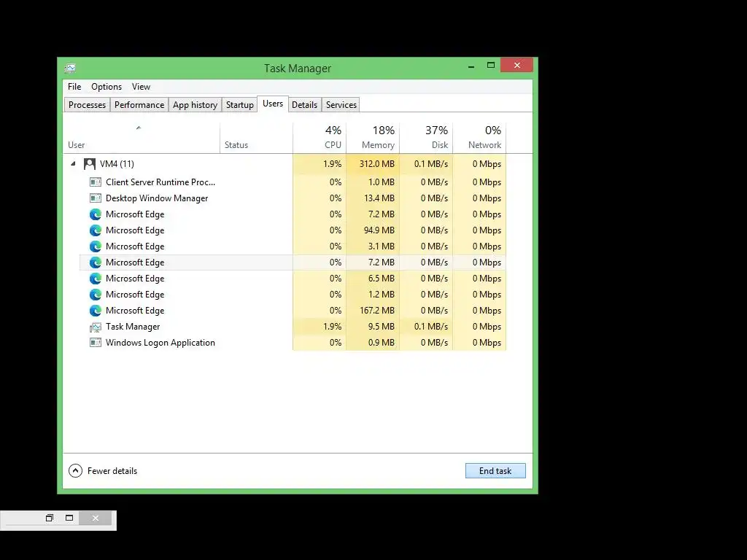Select the VM4 (11) user row
Screen dimensions: 747x560
(x=285, y=164)
